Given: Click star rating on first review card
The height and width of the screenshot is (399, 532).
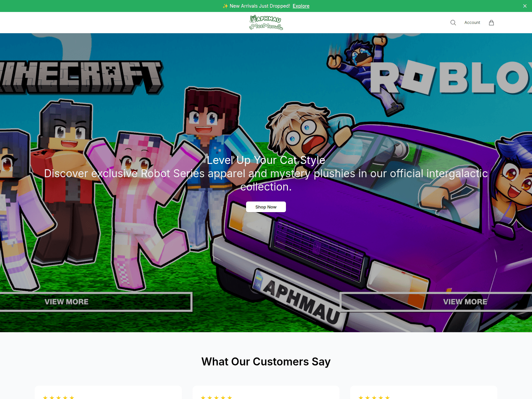Looking at the screenshot, I should pyautogui.click(x=59, y=397).
